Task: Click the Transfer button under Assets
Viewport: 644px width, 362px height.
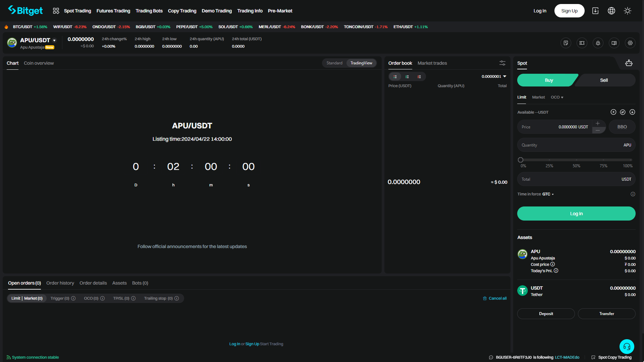Action: [606, 314]
